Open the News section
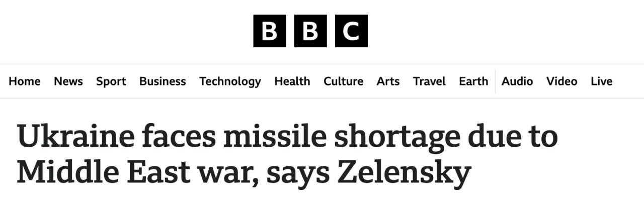This screenshot has height=203, width=644. pos(68,81)
